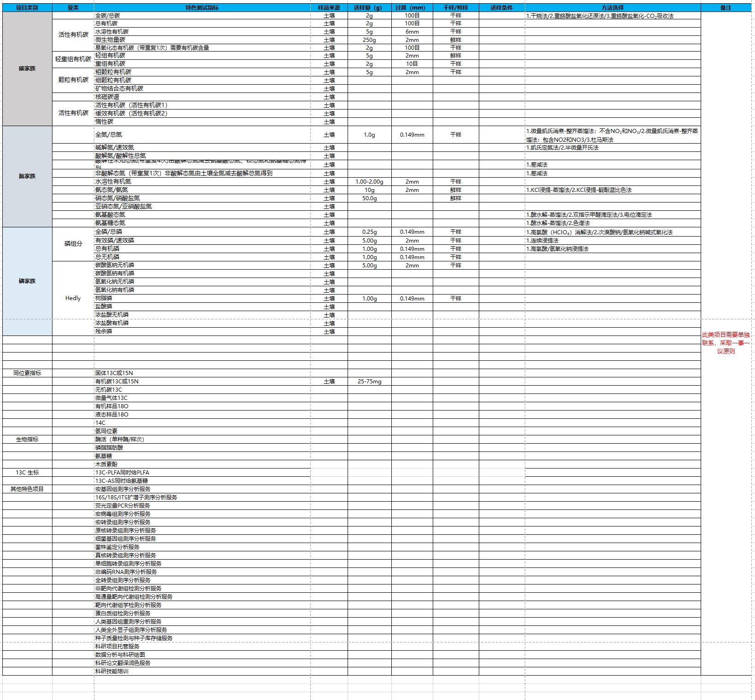Viewport: 755px width, 700px height.
Task: Select the 备注 header cell
Action: click(726, 8)
